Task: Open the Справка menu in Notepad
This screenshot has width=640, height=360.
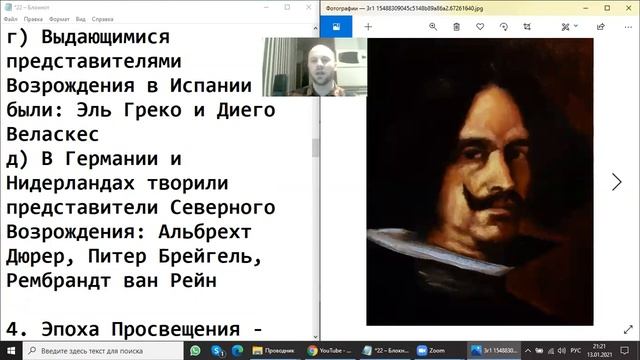Action: tap(102, 19)
